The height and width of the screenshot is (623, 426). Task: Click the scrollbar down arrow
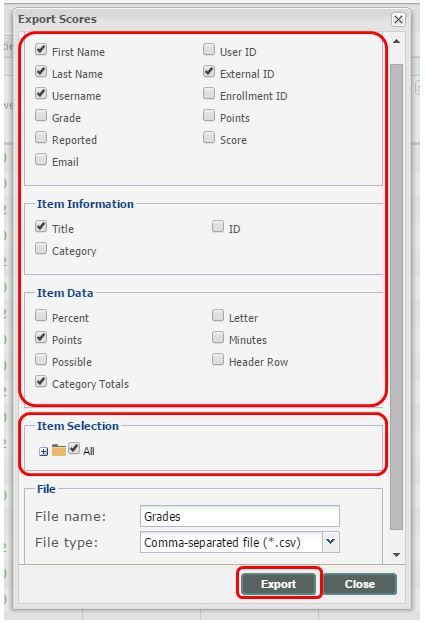point(396,555)
